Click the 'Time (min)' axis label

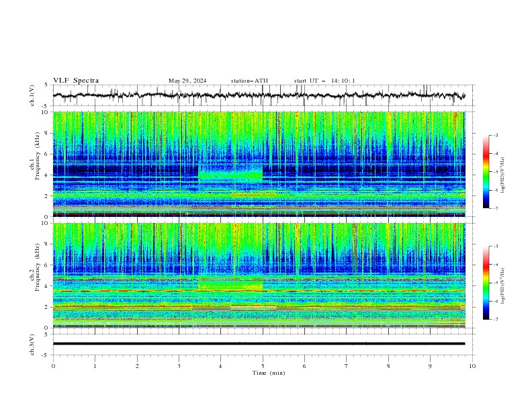269,373
